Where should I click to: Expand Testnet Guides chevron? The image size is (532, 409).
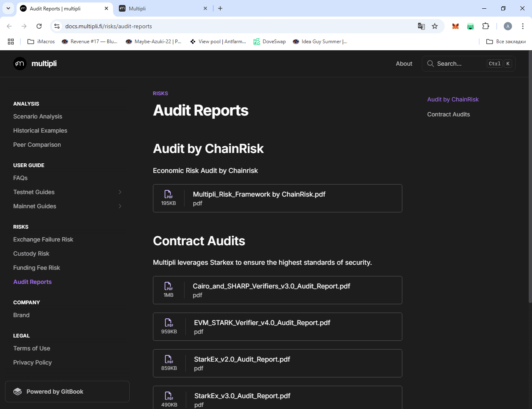click(x=120, y=192)
